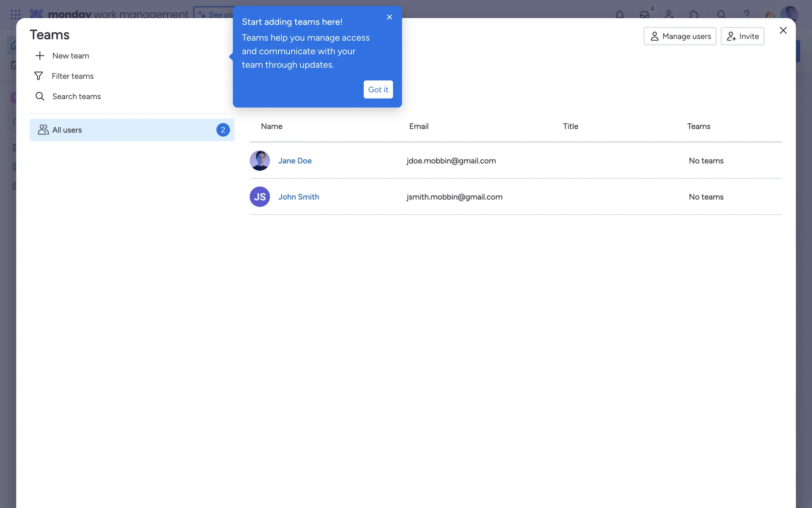Click John Smith's JS avatar
Image resolution: width=812 pixels, height=508 pixels.
click(x=260, y=197)
